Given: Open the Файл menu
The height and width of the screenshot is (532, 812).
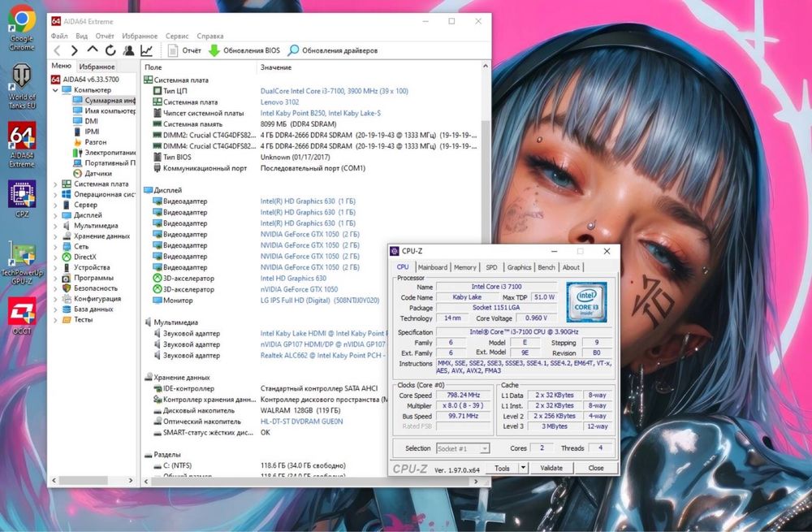Looking at the screenshot, I should pyautogui.click(x=59, y=36).
